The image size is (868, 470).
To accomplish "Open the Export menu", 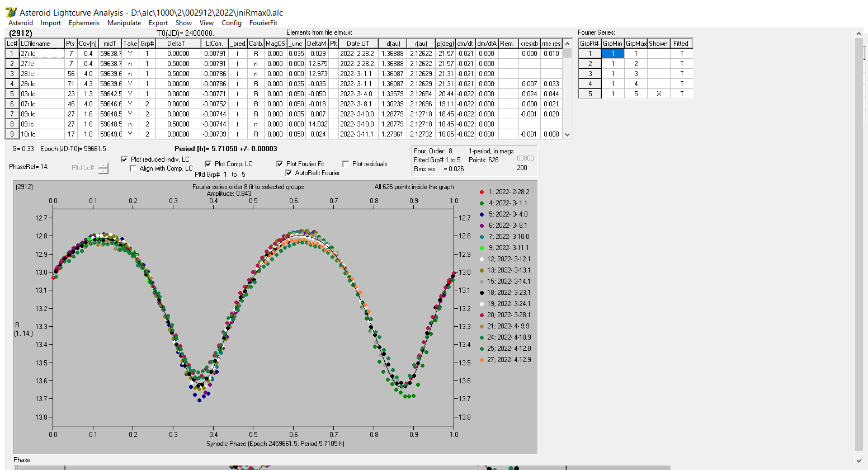I will tap(158, 23).
